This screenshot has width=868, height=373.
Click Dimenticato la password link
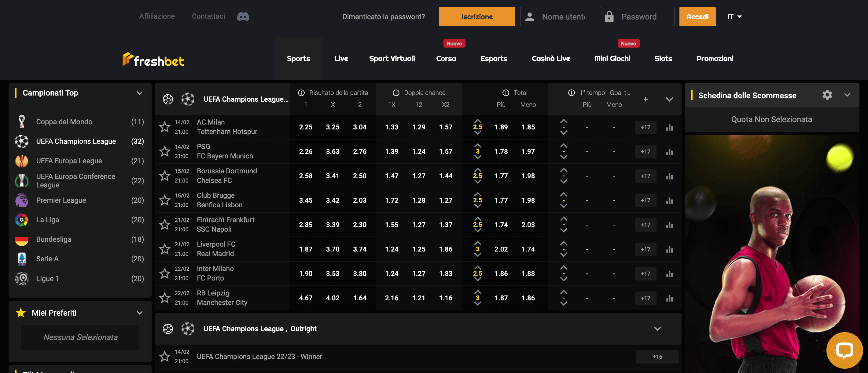click(x=384, y=16)
